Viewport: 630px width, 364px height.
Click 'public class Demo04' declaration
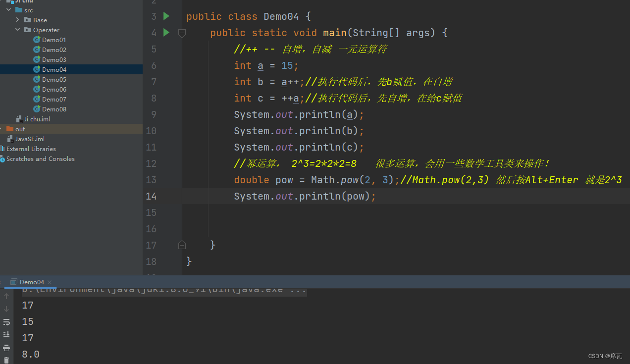(243, 16)
